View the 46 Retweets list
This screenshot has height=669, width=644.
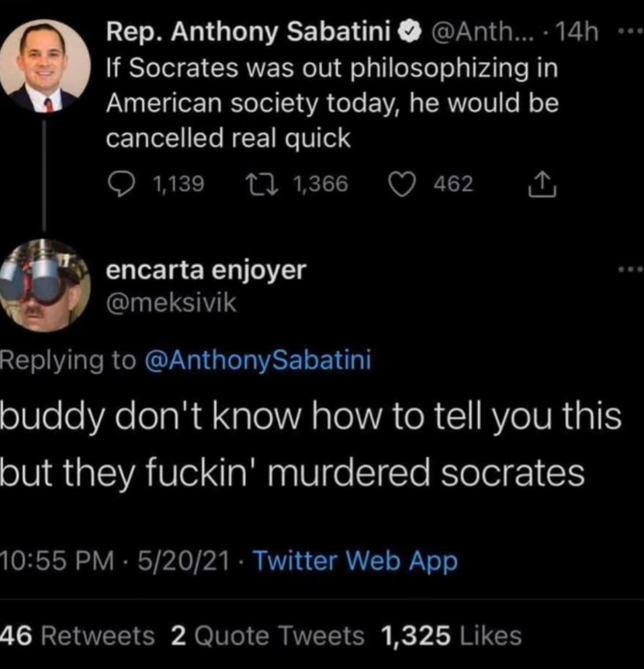(x=77, y=636)
